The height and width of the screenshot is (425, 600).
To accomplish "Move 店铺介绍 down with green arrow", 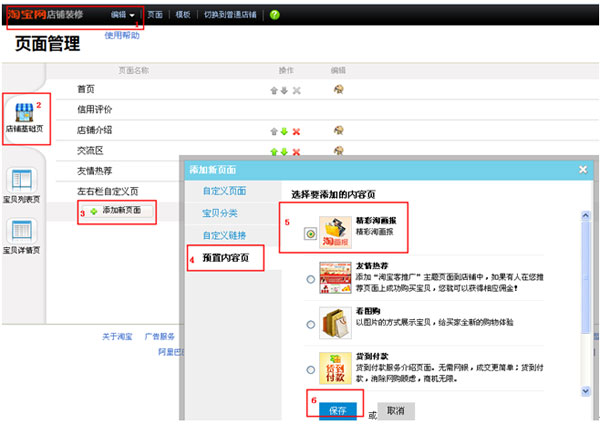I will pyautogui.click(x=284, y=131).
